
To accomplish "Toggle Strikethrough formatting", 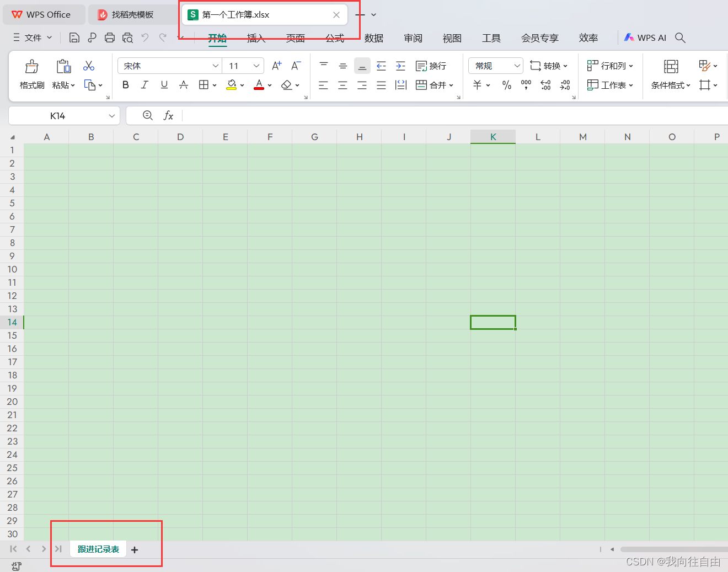I will [184, 85].
